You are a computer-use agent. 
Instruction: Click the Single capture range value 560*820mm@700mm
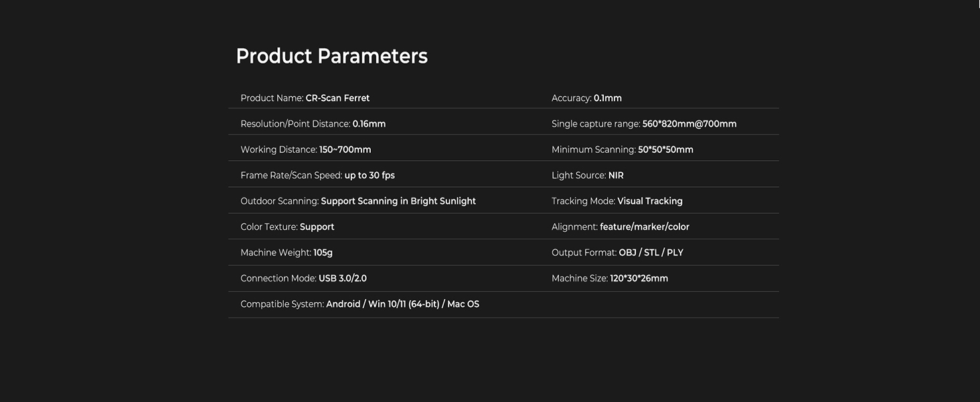[689, 124]
